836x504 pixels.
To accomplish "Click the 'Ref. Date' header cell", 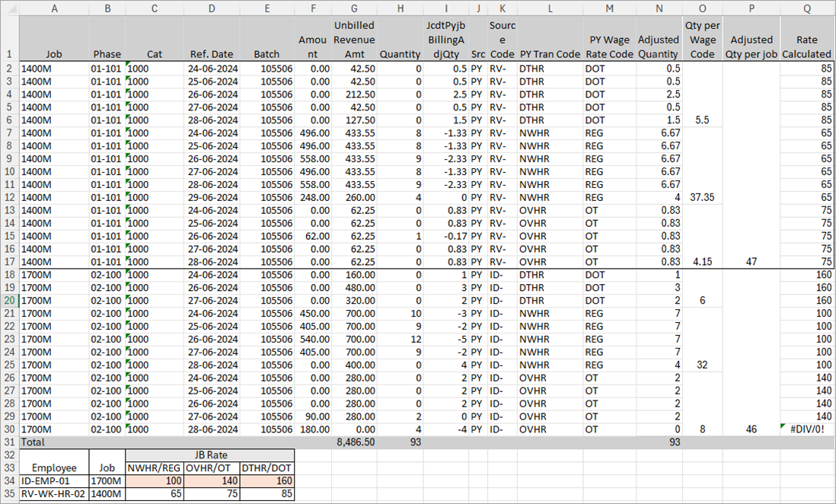I will click(212, 38).
